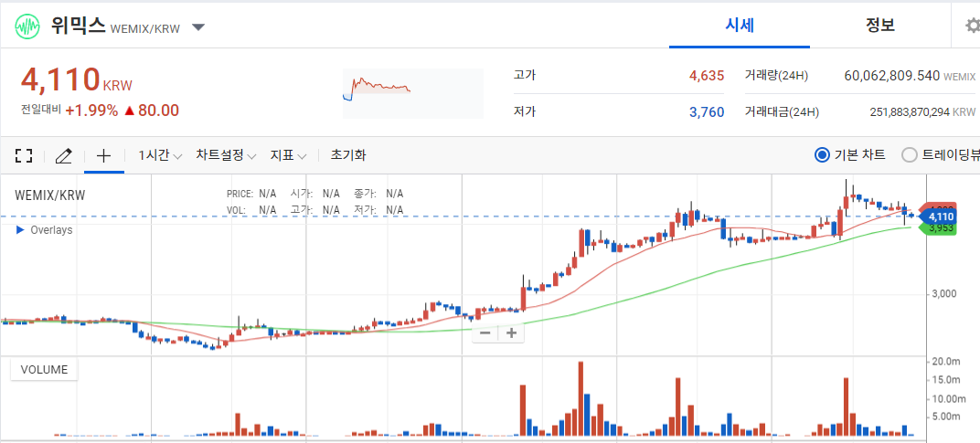The height and width of the screenshot is (443, 980).
Task: Click the 거래대금(24H) label
Action: pyautogui.click(x=782, y=111)
